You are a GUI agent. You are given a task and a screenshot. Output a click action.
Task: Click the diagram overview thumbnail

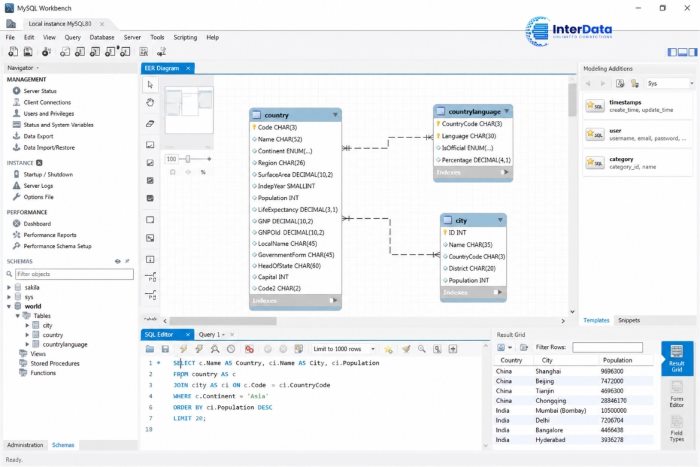[189, 111]
